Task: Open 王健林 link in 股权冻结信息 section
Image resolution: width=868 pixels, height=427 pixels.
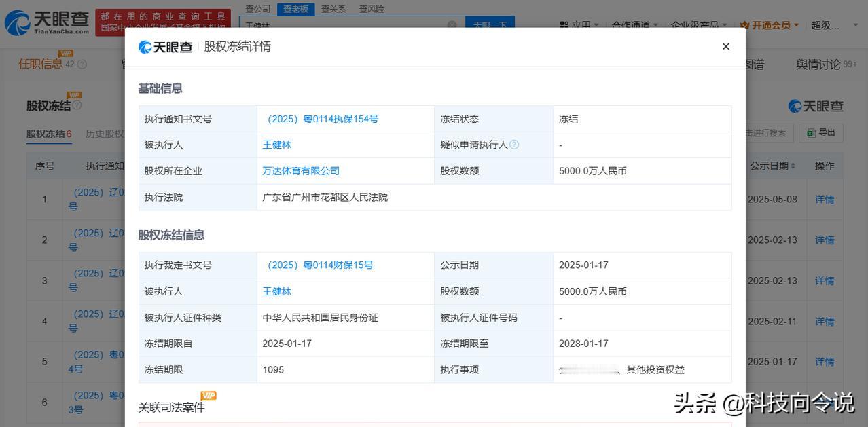Action: click(x=276, y=291)
